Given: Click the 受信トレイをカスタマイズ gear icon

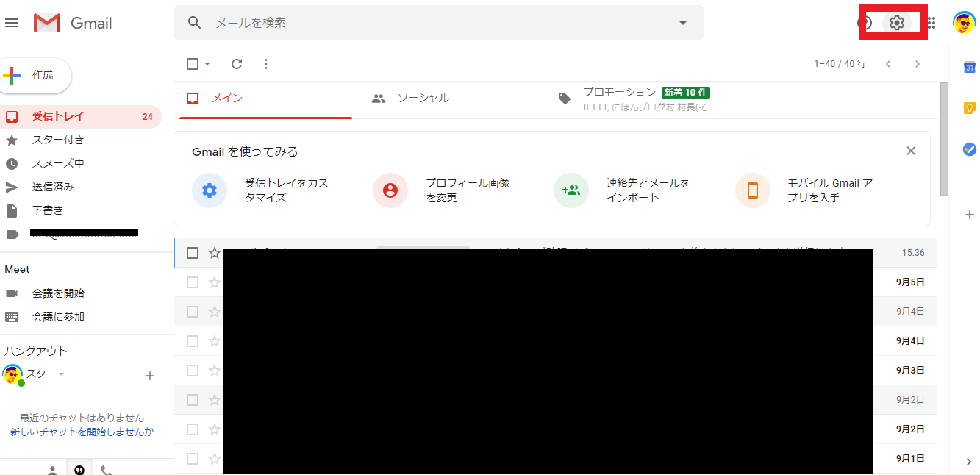Looking at the screenshot, I should (210, 190).
